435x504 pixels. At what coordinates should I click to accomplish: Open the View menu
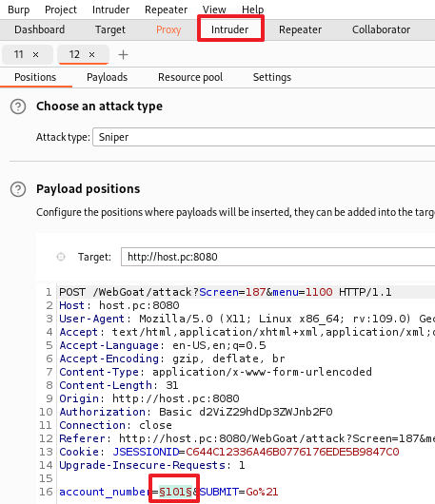click(x=214, y=10)
